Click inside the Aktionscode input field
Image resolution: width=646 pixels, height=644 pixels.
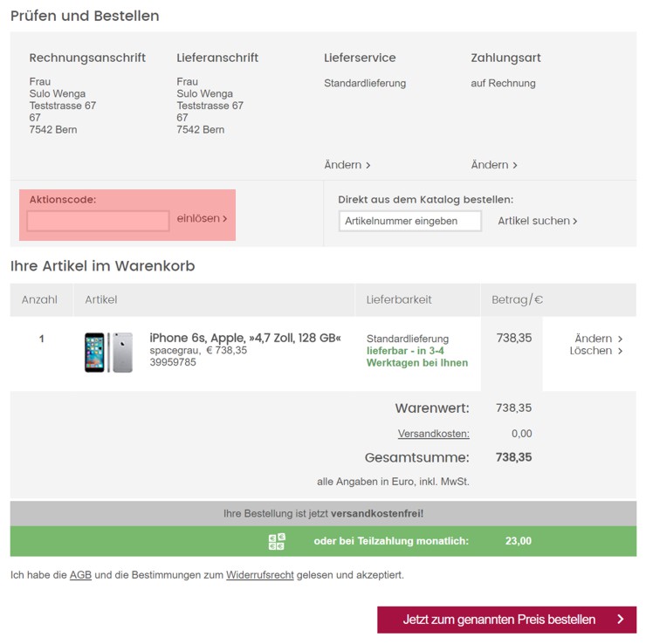[98, 221]
